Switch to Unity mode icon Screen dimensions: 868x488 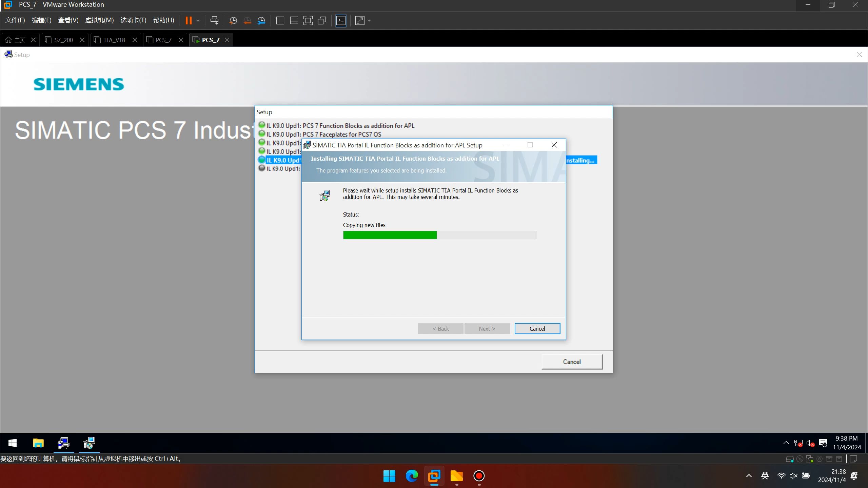coord(322,21)
